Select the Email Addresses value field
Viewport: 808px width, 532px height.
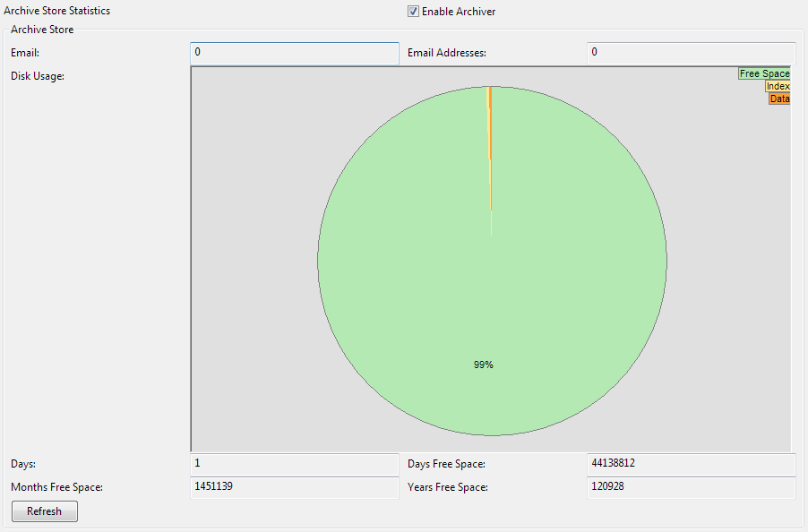[x=691, y=53]
